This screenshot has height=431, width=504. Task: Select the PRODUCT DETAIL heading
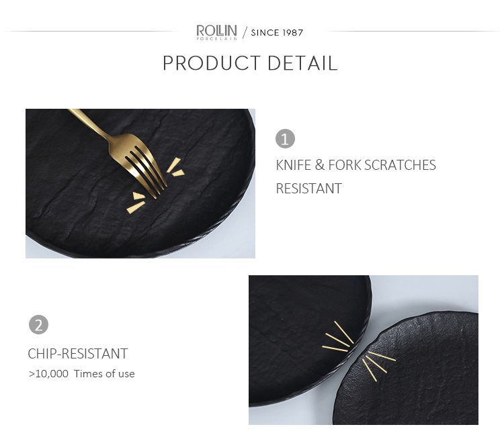click(x=250, y=64)
